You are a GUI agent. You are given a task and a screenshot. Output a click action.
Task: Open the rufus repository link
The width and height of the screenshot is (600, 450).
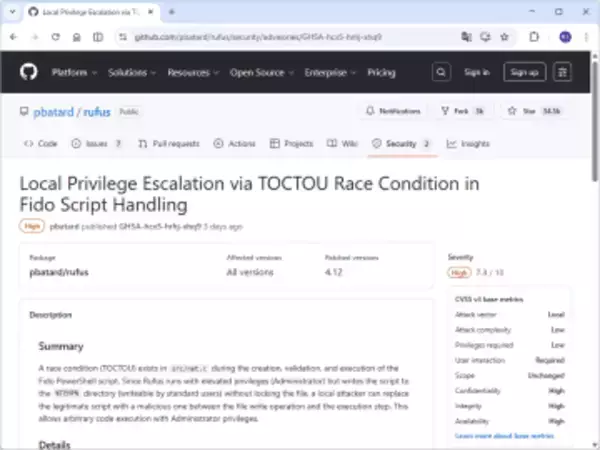pos(97,112)
